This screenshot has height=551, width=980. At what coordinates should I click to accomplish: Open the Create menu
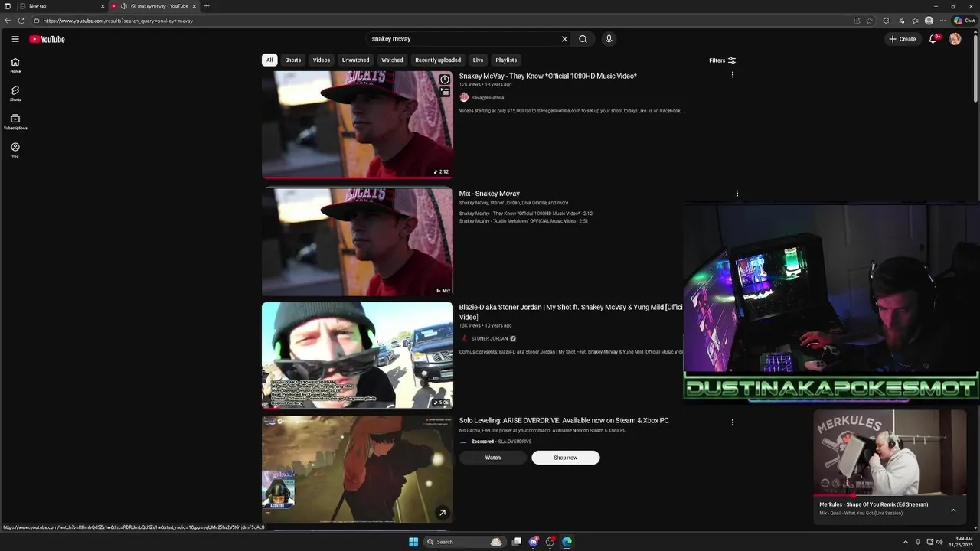coord(902,39)
